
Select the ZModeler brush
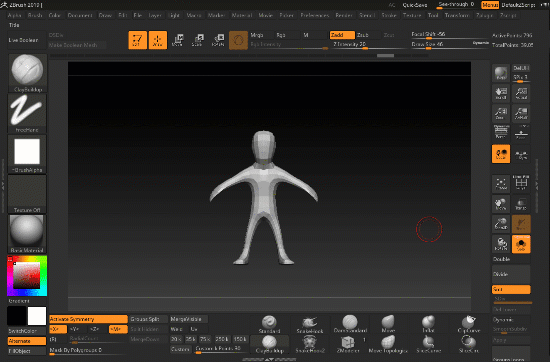tap(348, 344)
